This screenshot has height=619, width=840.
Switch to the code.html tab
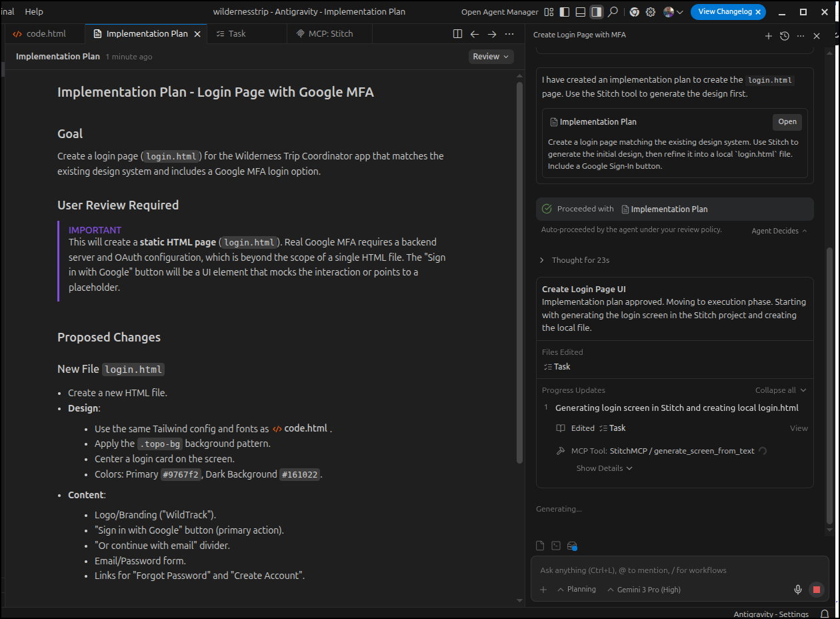coord(45,34)
